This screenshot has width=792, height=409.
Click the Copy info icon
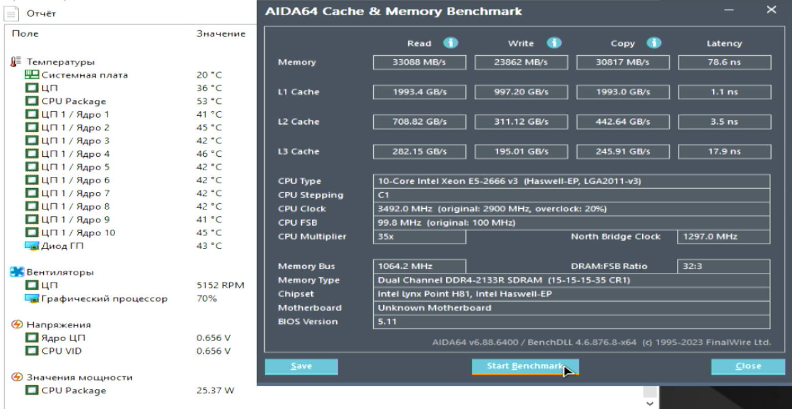click(654, 42)
